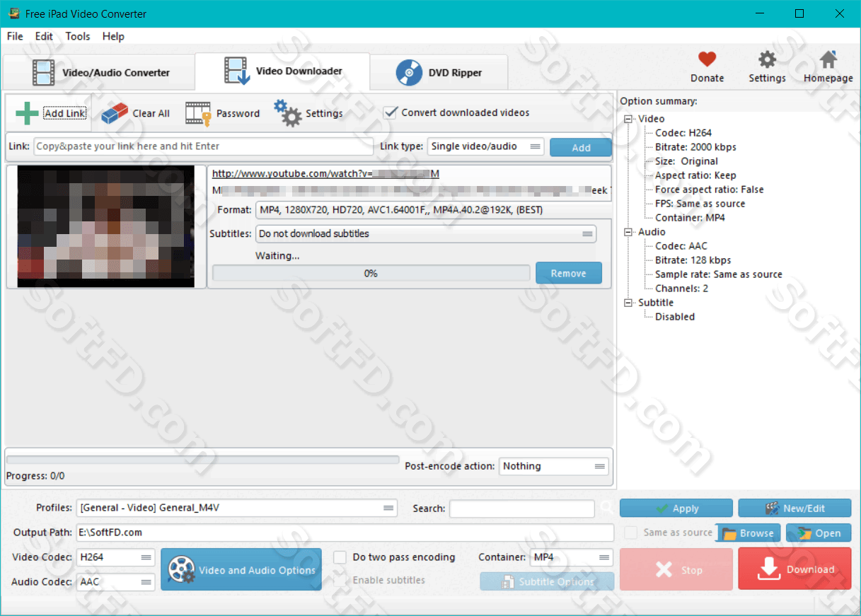Click the Apply checkmark icon
This screenshot has width=861, height=616.
tap(661, 509)
